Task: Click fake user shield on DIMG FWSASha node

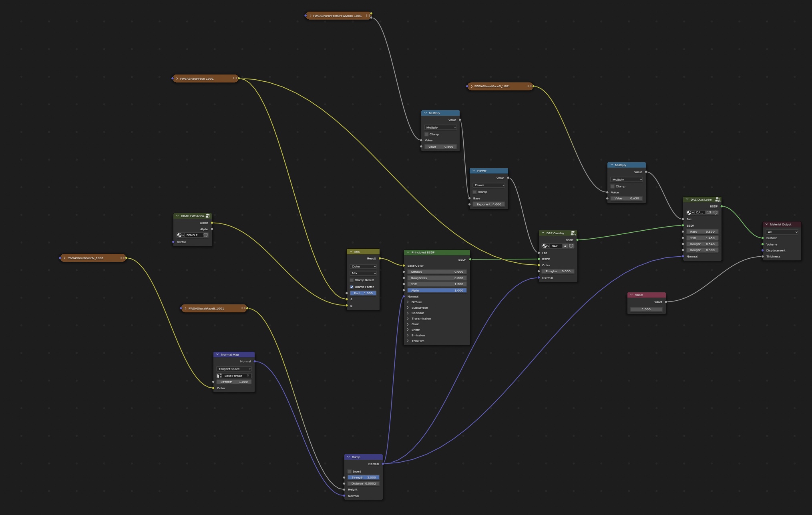Action: pyautogui.click(x=206, y=235)
